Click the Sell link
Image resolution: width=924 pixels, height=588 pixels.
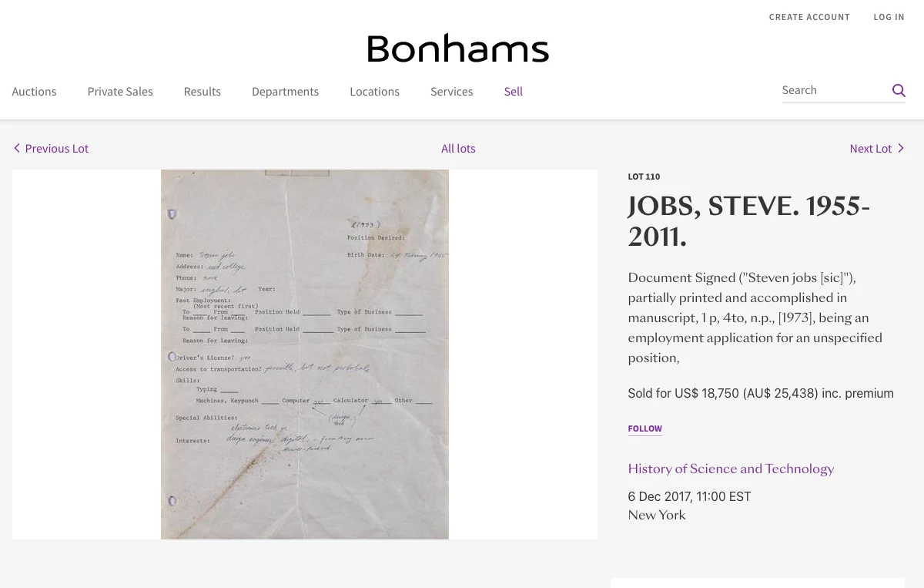[x=513, y=92]
